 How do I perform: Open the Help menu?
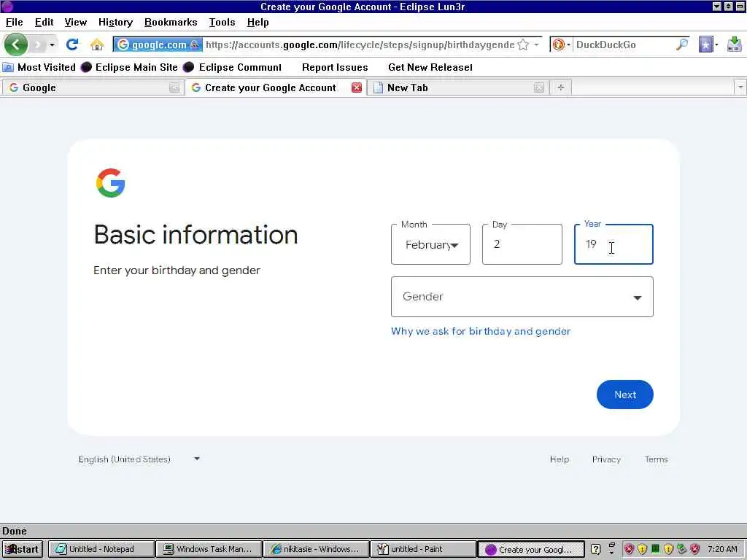point(258,23)
